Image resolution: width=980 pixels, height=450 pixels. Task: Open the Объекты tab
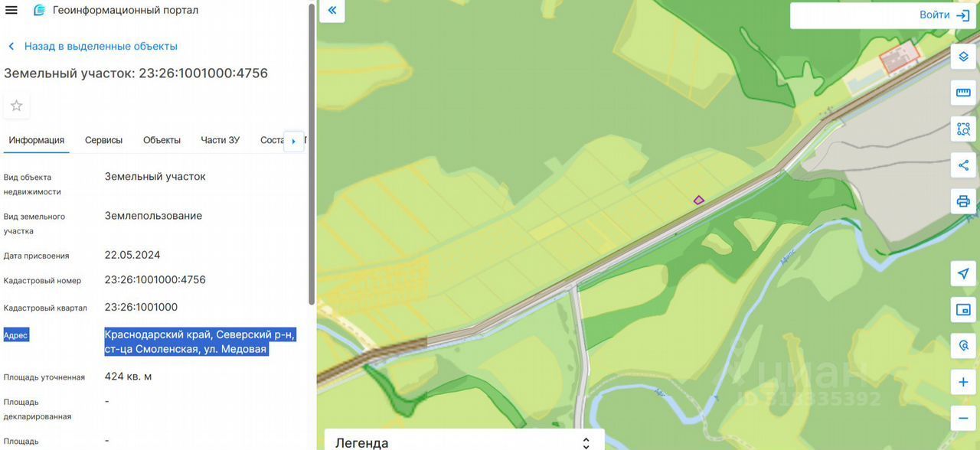(162, 140)
